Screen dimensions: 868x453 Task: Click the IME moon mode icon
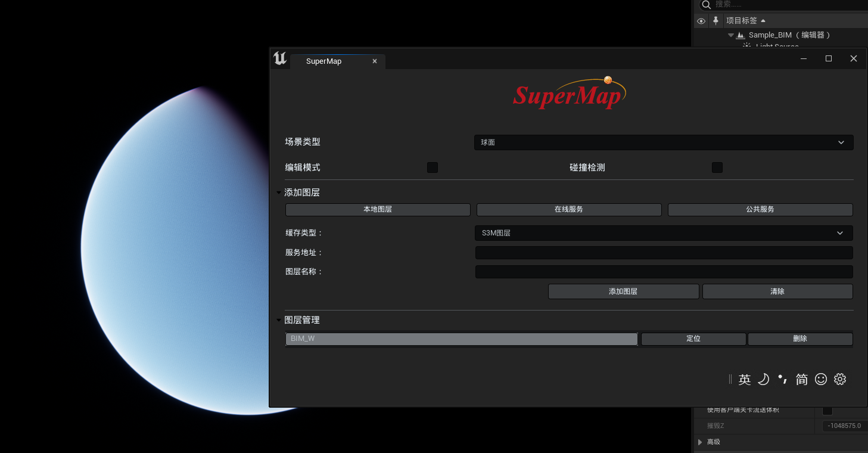pos(763,379)
